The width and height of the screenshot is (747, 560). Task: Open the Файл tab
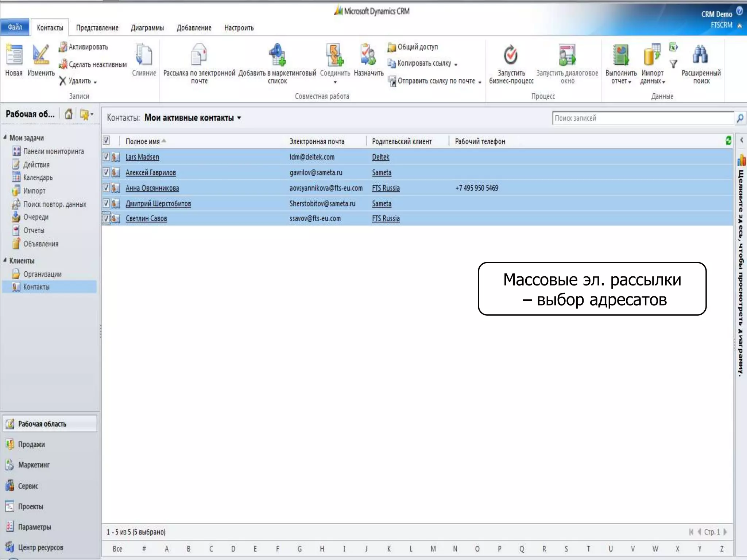[x=15, y=27]
